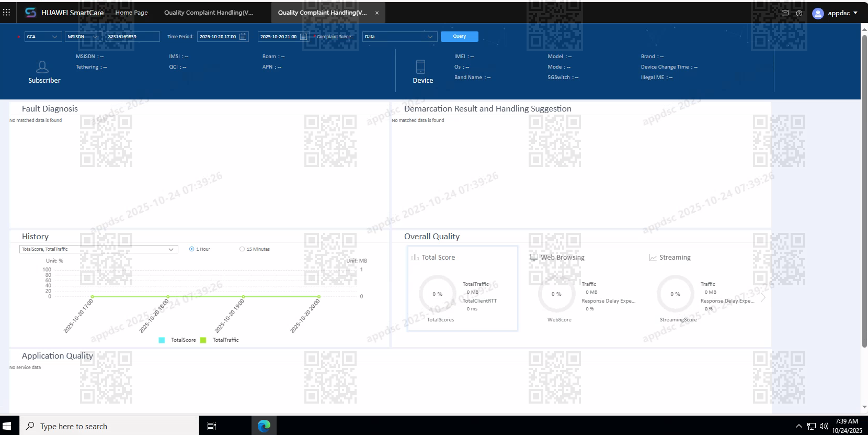This screenshot has height=435, width=868.
Task: Click the TotalScores 0 % gauge
Action: [438, 294]
